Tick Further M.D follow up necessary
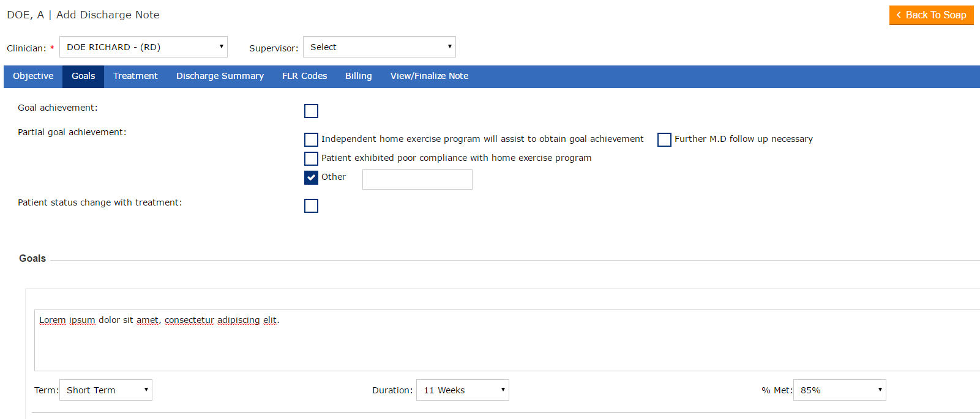Screen dimensions: 980x419 tap(664, 139)
